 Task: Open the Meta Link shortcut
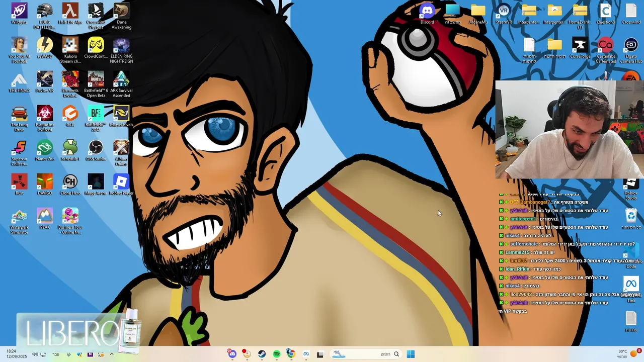[x=631, y=289]
